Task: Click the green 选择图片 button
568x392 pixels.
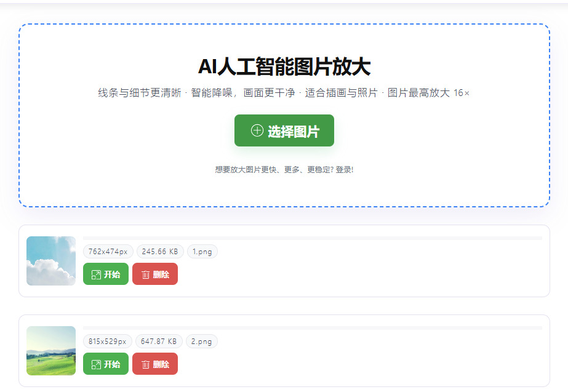Action: pyautogui.click(x=284, y=130)
